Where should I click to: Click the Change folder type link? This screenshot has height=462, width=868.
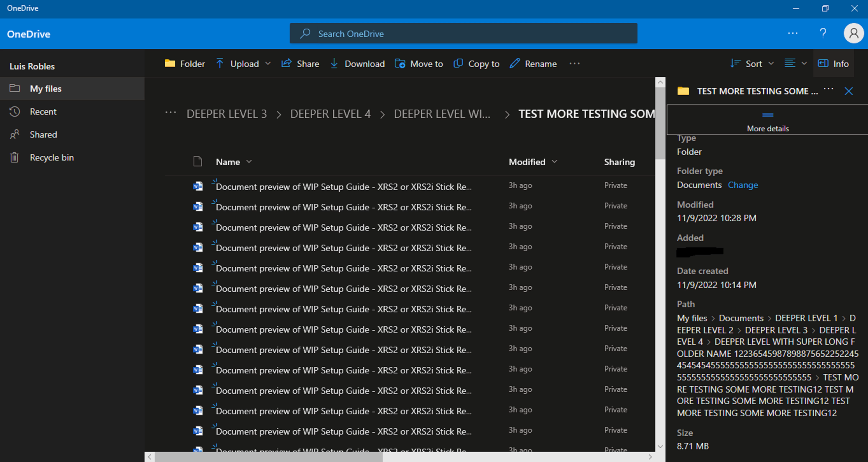[x=743, y=185]
